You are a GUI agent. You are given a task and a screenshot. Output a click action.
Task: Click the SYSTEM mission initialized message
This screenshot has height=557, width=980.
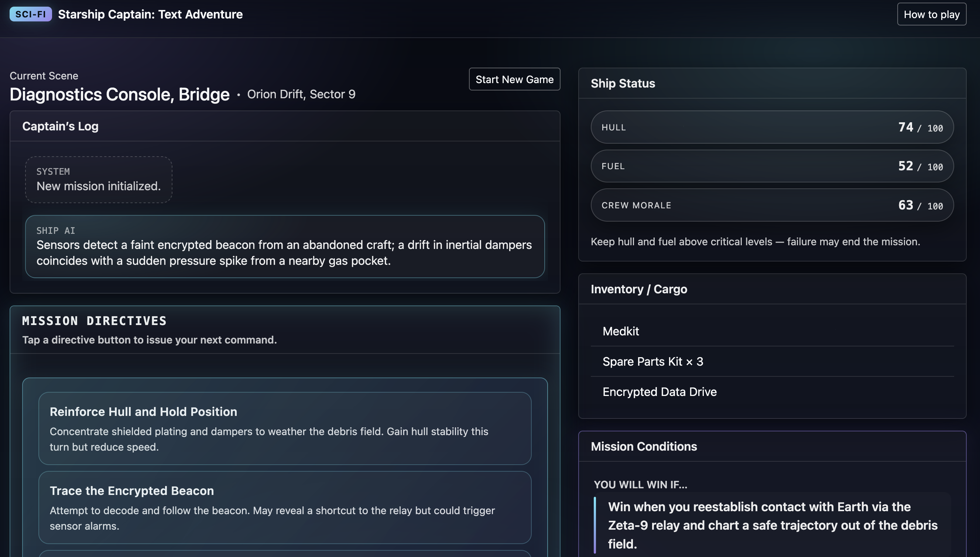point(98,180)
